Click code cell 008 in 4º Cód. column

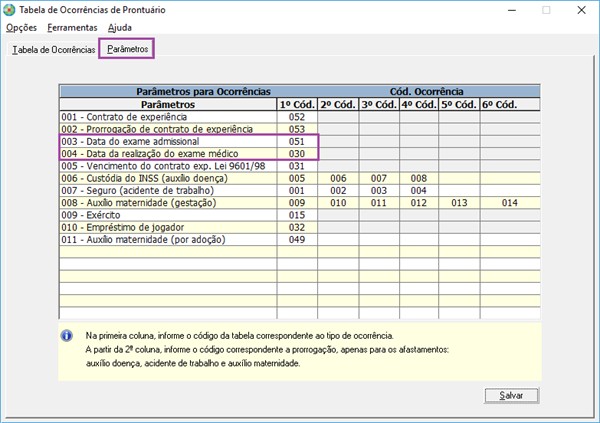(x=419, y=178)
